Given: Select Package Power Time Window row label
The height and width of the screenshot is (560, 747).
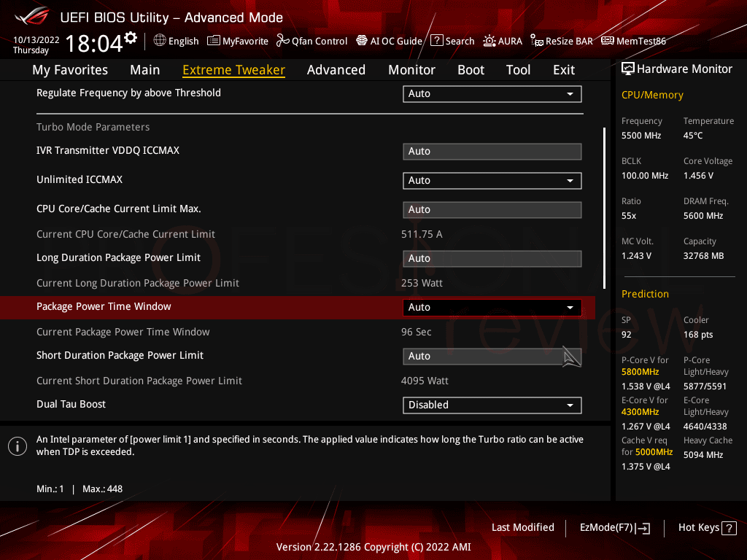Looking at the screenshot, I should coord(104,307).
